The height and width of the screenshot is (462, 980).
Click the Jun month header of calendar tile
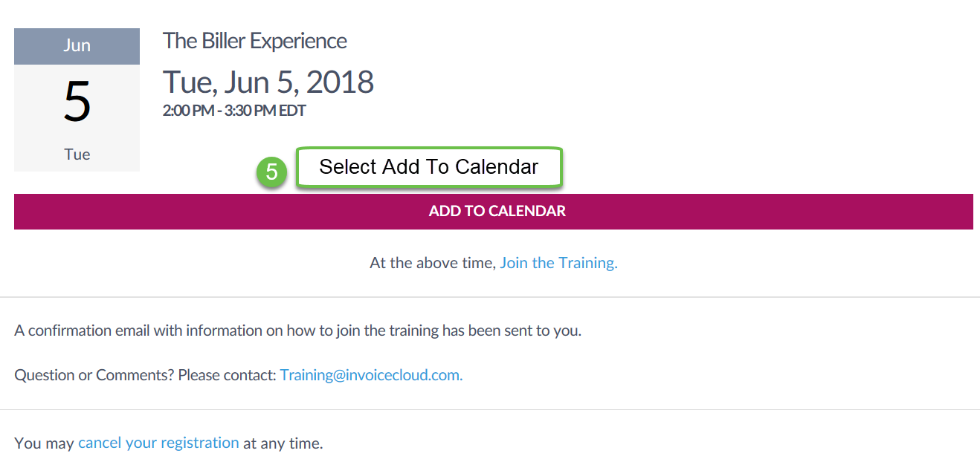point(77,46)
